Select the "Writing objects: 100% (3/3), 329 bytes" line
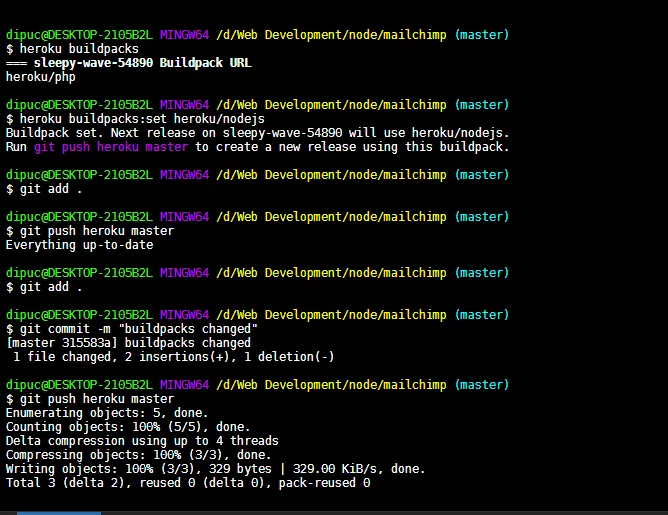This screenshot has width=668, height=515. coord(216,469)
